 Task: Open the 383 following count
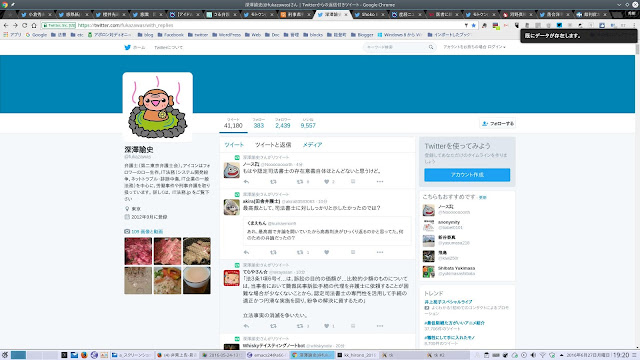pos(259,123)
